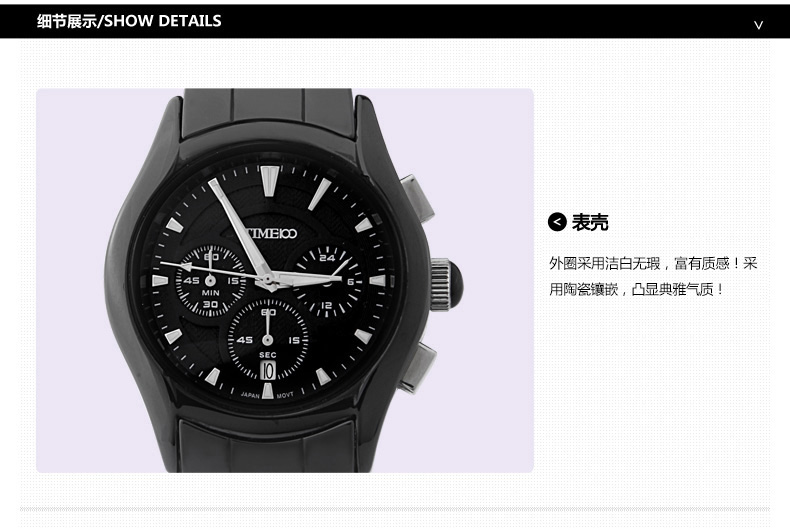Click the SEC subdial on the watch

268,340
